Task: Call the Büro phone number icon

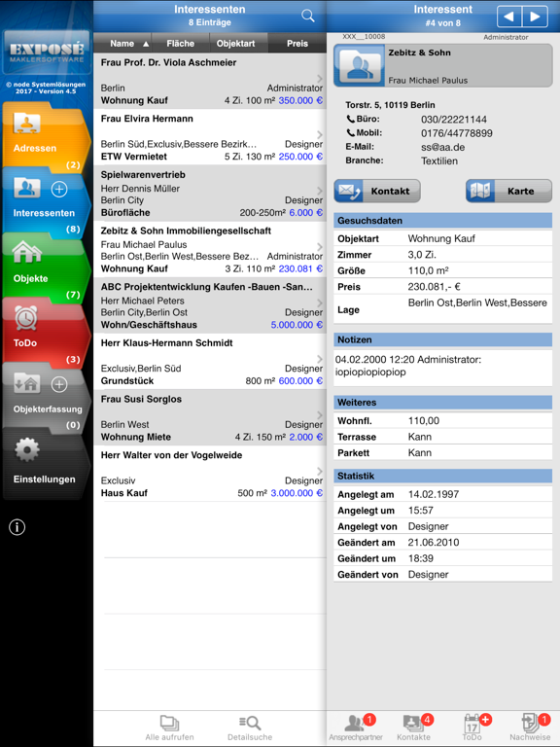Action: point(350,119)
